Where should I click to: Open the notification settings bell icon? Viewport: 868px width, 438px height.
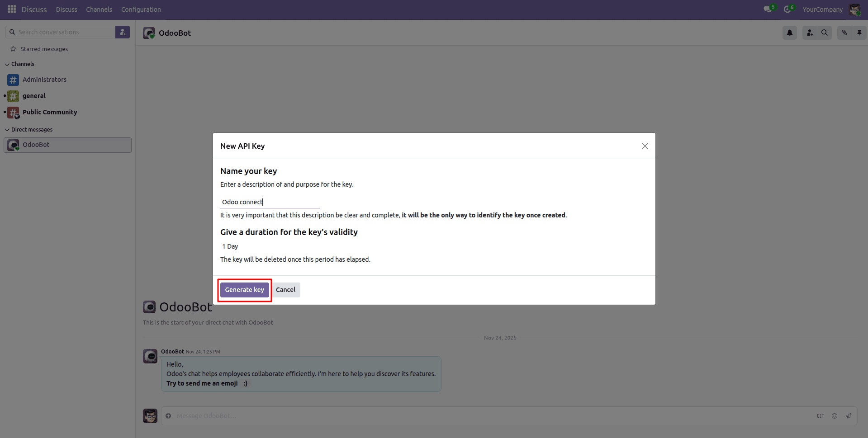click(x=789, y=33)
